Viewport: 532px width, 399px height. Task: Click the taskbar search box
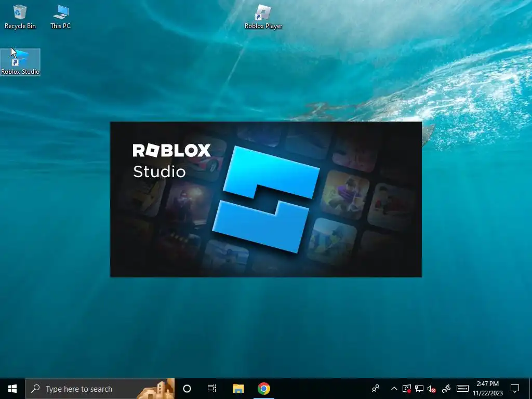(x=100, y=389)
